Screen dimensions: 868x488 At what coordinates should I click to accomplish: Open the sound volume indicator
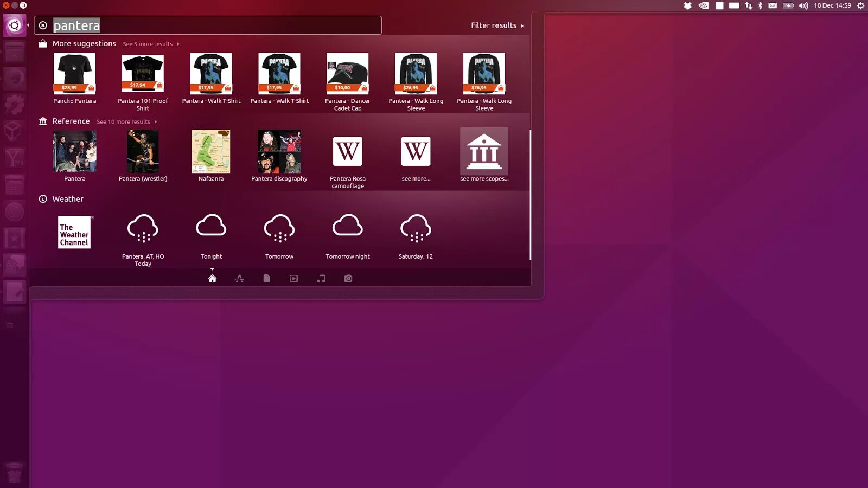pos(803,5)
